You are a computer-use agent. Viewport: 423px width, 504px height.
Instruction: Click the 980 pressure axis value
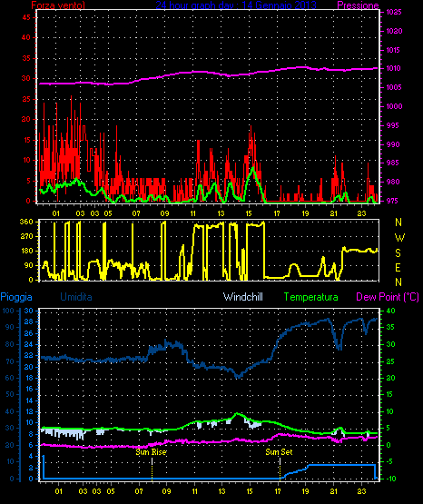pyautogui.click(x=393, y=182)
